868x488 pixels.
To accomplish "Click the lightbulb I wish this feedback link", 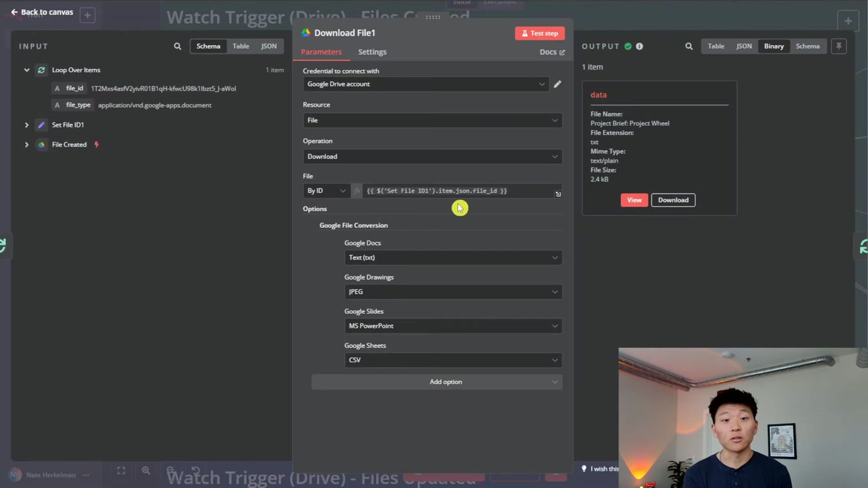I will 600,469.
